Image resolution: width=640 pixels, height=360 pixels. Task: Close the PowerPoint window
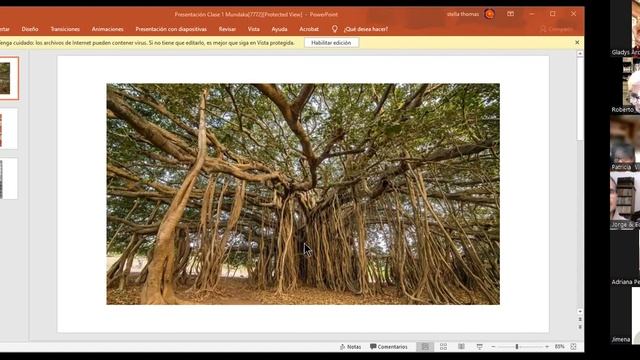573,14
